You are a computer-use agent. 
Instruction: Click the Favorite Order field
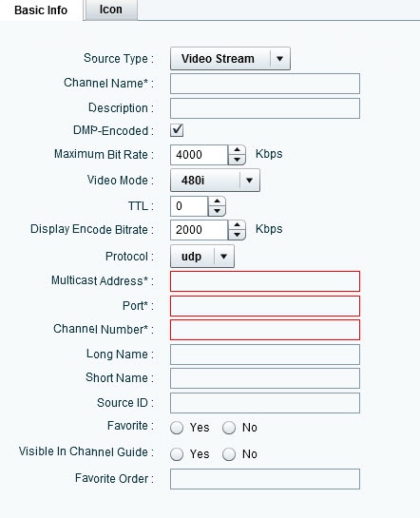265,479
